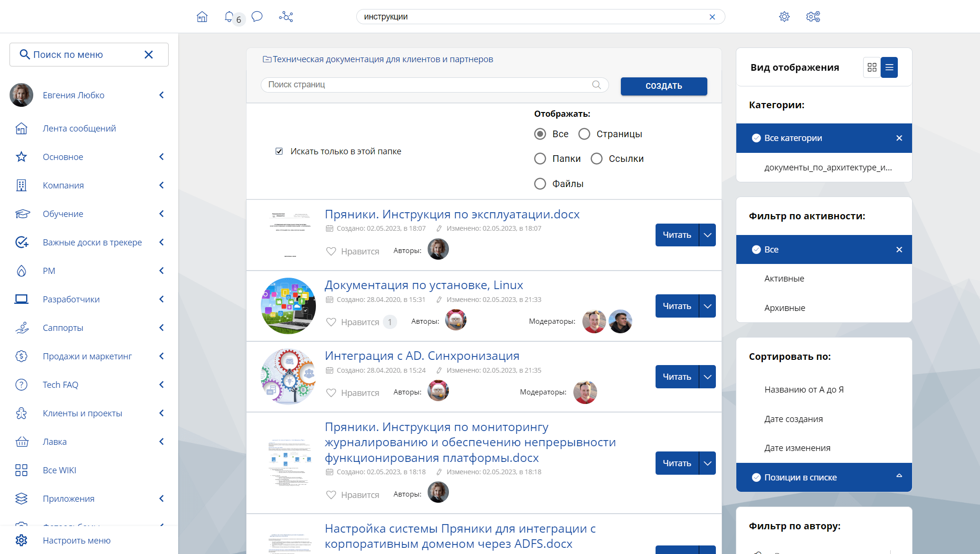Expand Евгения Любко profile chevron
Image resolution: width=980 pixels, height=554 pixels.
pyautogui.click(x=162, y=95)
